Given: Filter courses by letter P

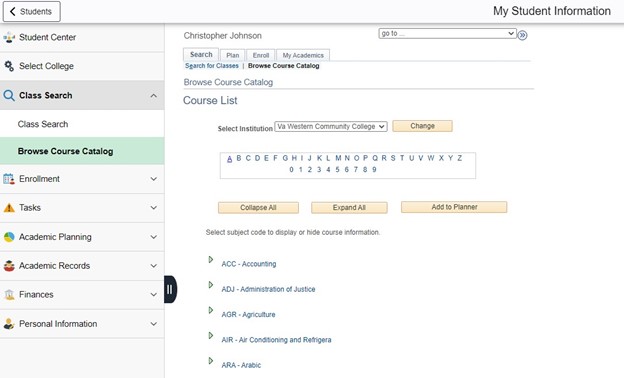Looking at the screenshot, I should click(365, 158).
